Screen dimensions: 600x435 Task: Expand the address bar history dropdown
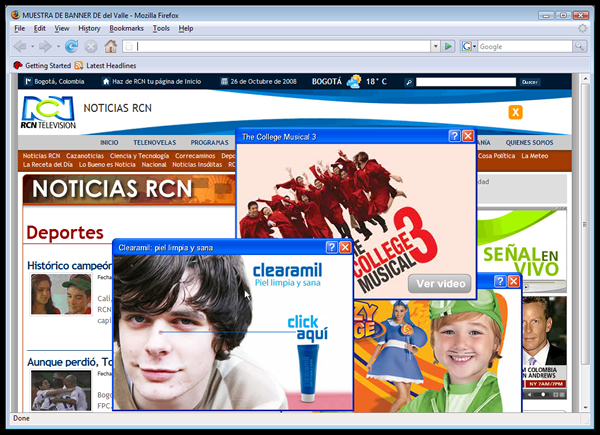435,46
